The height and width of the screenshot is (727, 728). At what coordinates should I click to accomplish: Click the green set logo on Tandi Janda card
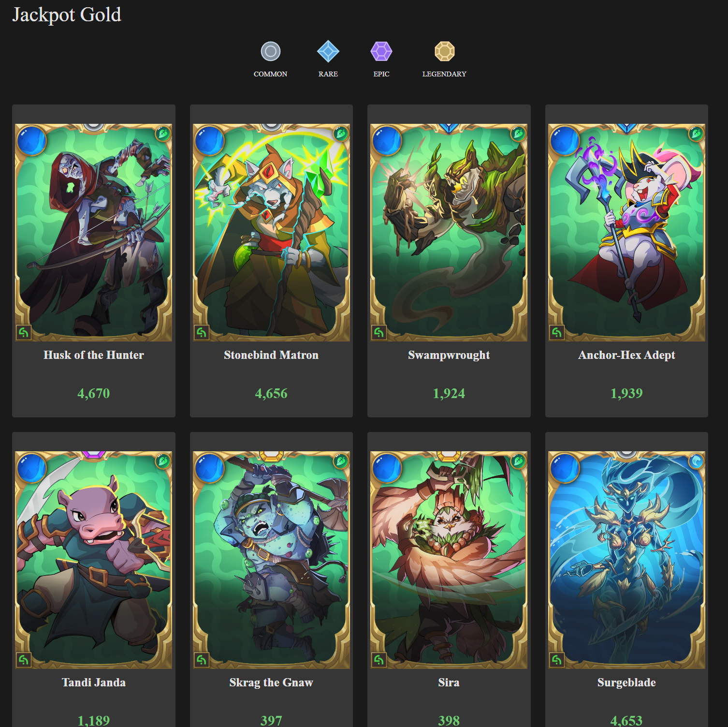coord(23,660)
